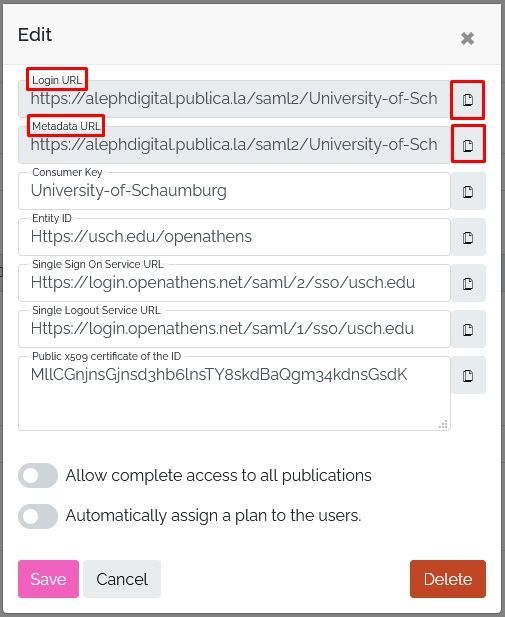
Task: Edit the Single Logout Service URL field
Action: (x=234, y=329)
